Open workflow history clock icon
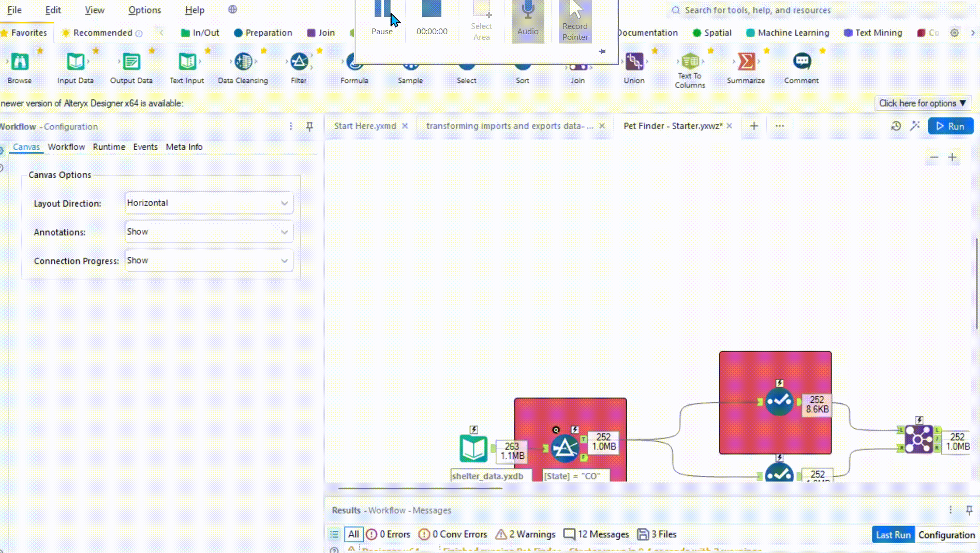The width and height of the screenshot is (980, 553). pyautogui.click(x=896, y=126)
